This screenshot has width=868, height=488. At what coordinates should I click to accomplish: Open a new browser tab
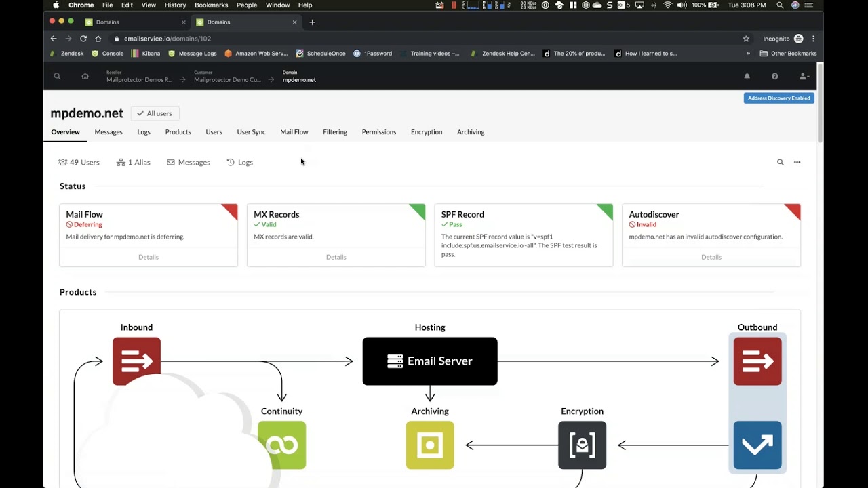pyautogui.click(x=312, y=22)
